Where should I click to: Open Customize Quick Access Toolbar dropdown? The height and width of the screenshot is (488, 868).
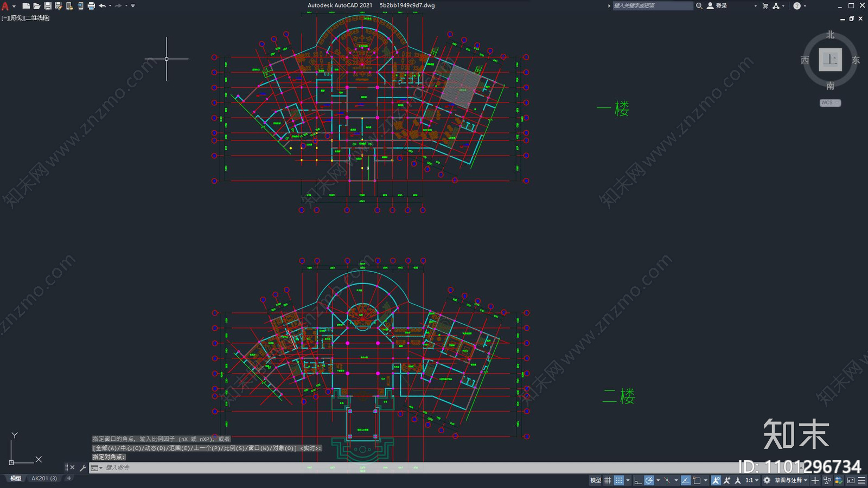(133, 6)
